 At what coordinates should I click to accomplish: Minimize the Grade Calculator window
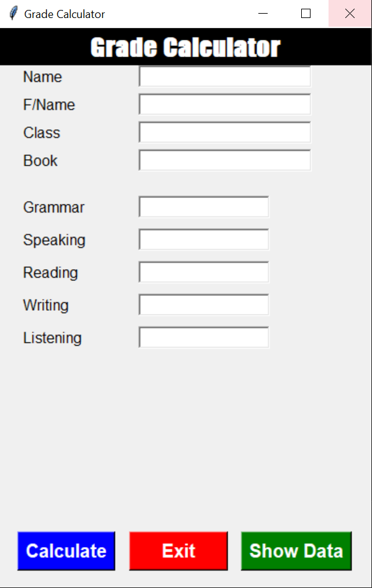point(263,13)
